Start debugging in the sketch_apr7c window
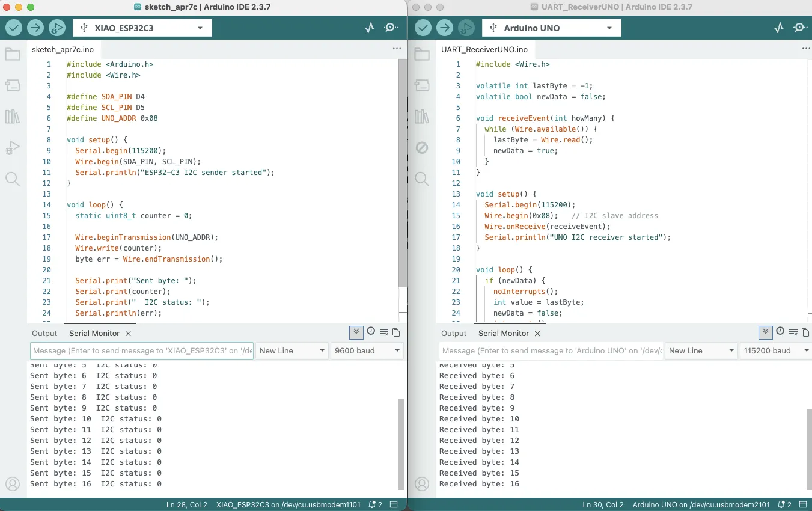This screenshot has height=511, width=812. tap(57, 28)
